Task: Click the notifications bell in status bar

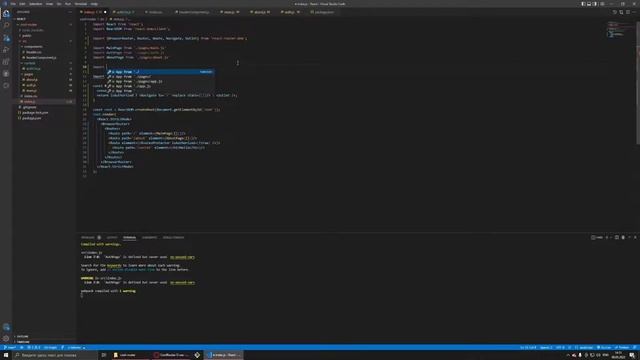Action: tap(635, 347)
